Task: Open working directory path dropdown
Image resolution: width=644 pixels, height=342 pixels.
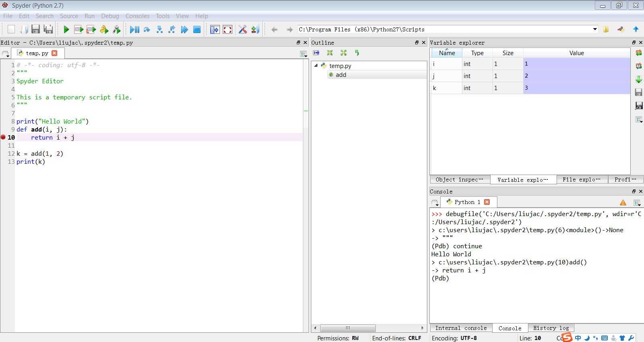Action: point(595,29)
